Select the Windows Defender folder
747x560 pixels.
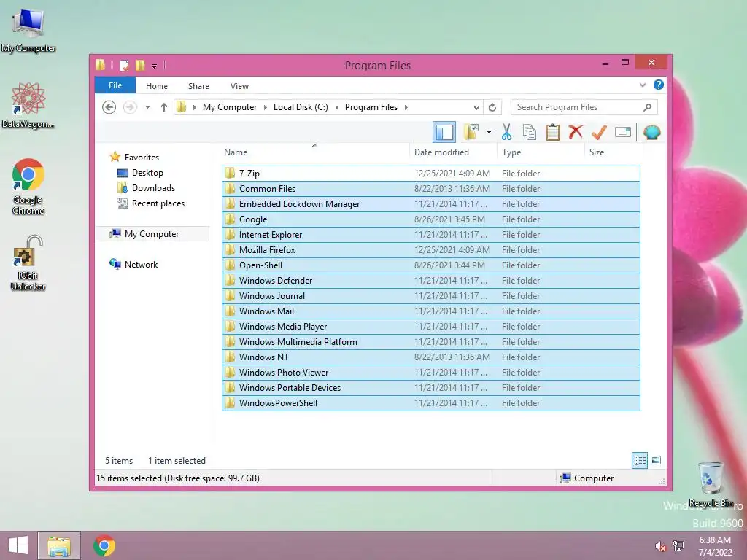[x=430, y=280]
